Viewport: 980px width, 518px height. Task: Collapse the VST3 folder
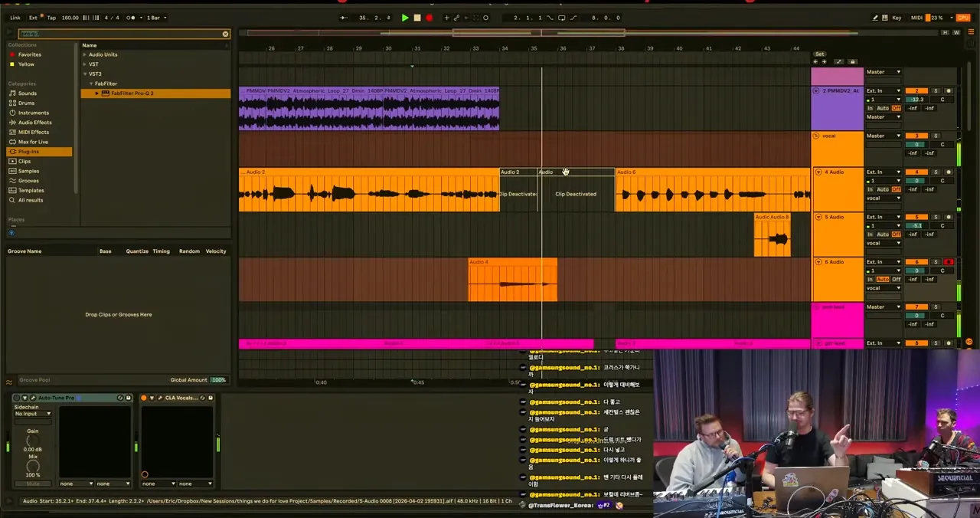(85, 74)
